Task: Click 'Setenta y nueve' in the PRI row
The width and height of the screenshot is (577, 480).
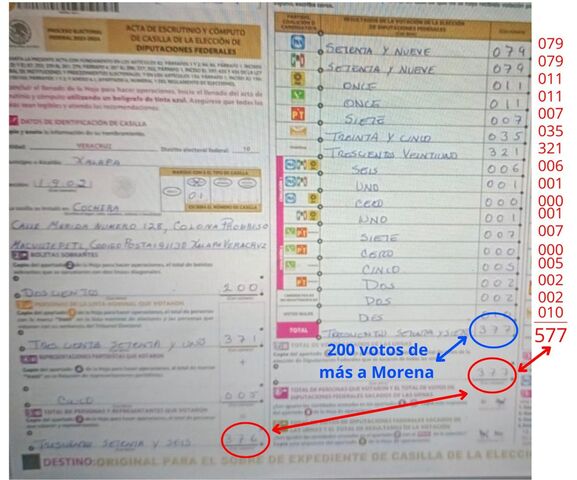Action: [381, 69]
